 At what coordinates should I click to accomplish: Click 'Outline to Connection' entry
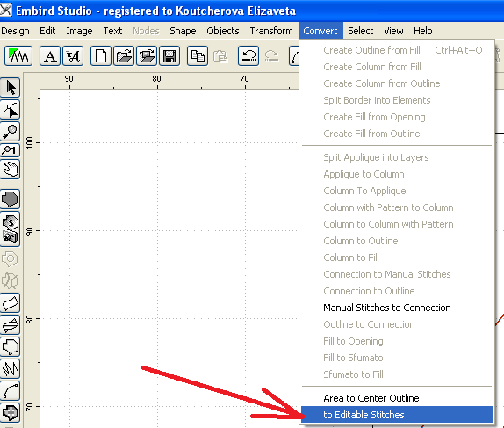tap(397, 324)
